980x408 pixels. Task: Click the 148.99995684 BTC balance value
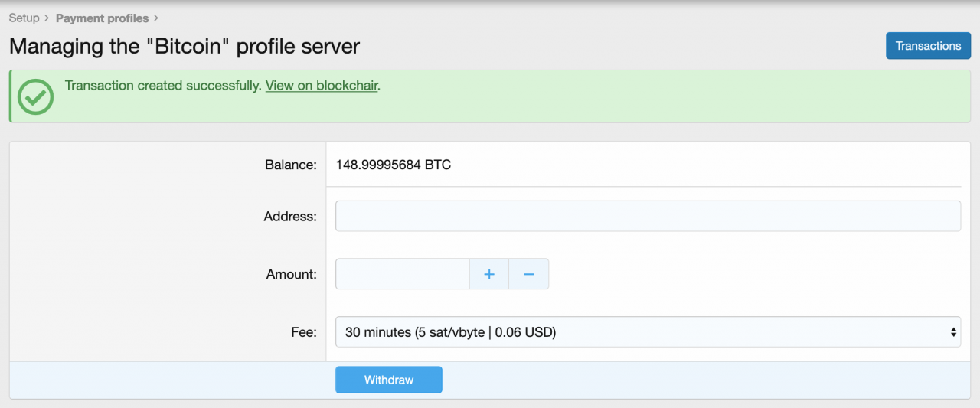(x=394, y=165)
